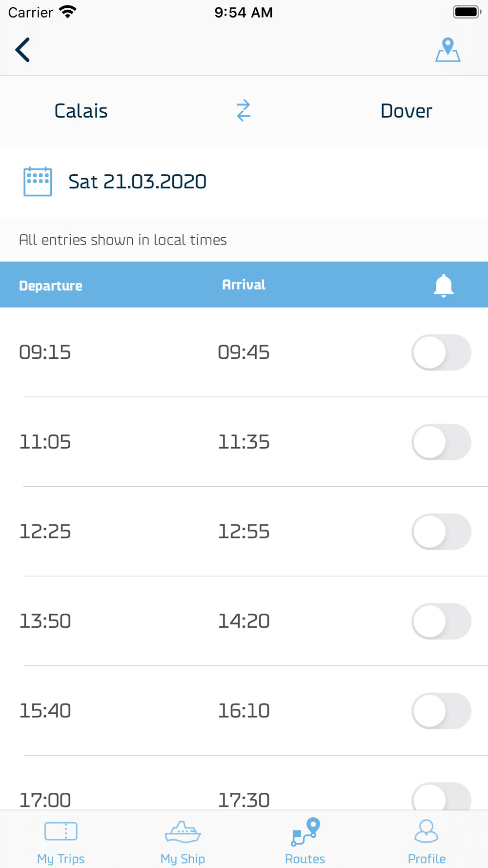This screenshot has height=868, width=488.
Task: Tap the notification bell icon in header
Action: tap(444, 286)
